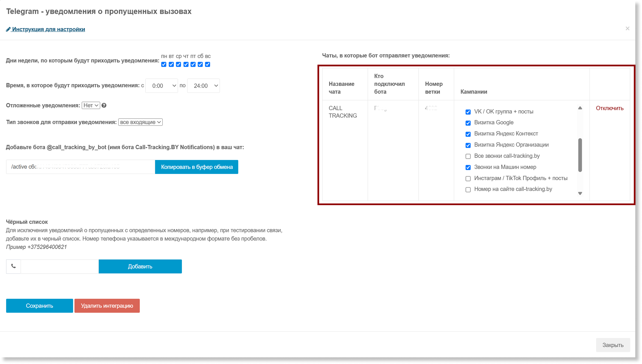Focus the blacklist phone number input field
642x364 pixels.
60,266
